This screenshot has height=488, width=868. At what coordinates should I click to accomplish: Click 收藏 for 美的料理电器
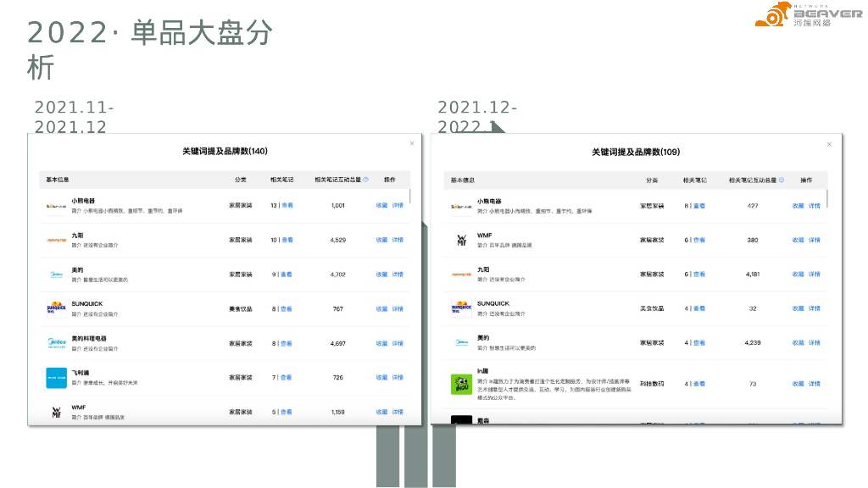click(x=382, y=344)
